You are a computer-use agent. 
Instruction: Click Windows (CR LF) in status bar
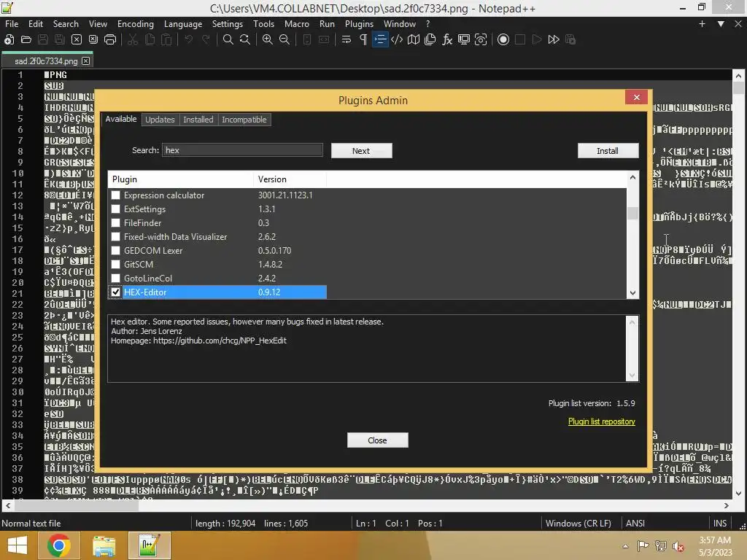(x=578, y=524)
